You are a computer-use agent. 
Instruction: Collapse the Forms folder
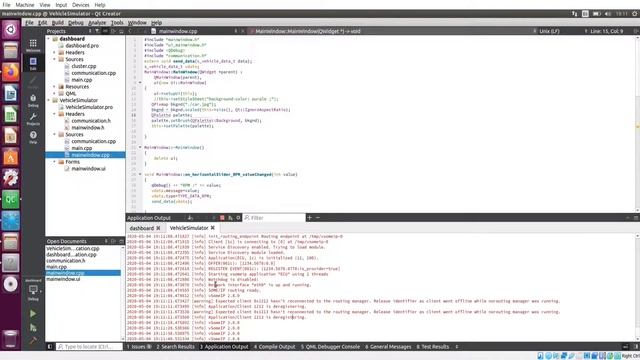point(54,162)
